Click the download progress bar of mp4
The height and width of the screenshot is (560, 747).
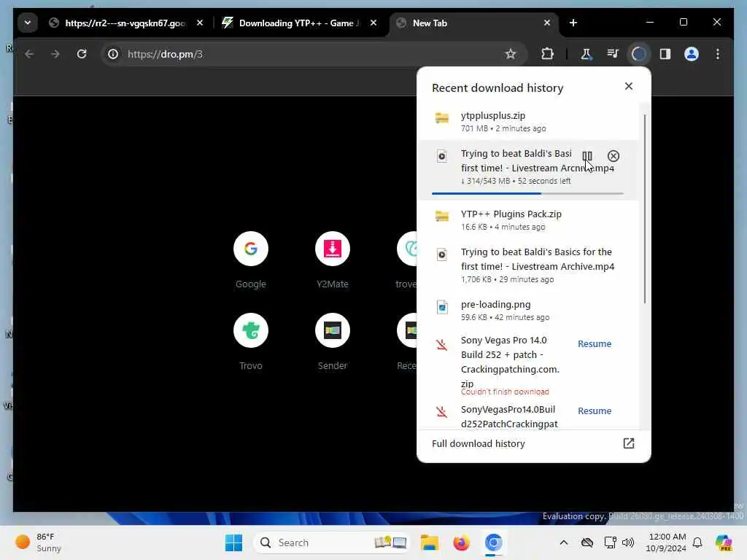(527, 193)
